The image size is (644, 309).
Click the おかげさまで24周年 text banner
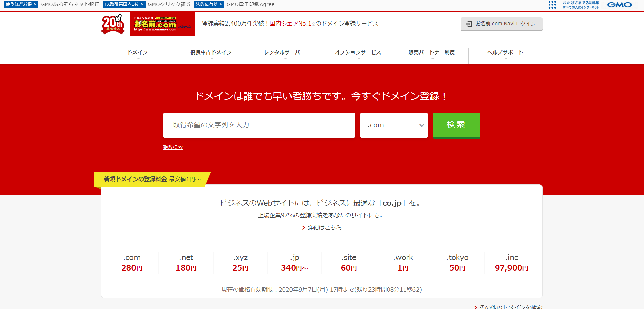pos(581,5)
